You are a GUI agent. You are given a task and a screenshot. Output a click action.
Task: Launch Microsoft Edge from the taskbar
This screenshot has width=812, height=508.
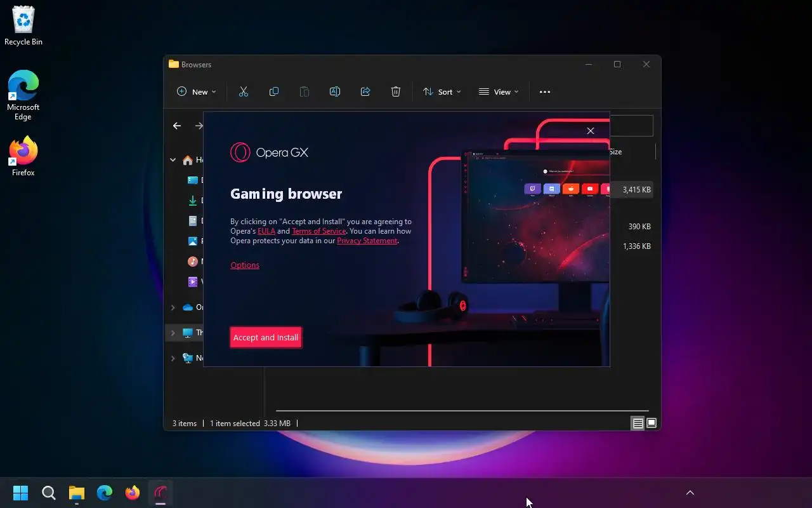(105, 493)
